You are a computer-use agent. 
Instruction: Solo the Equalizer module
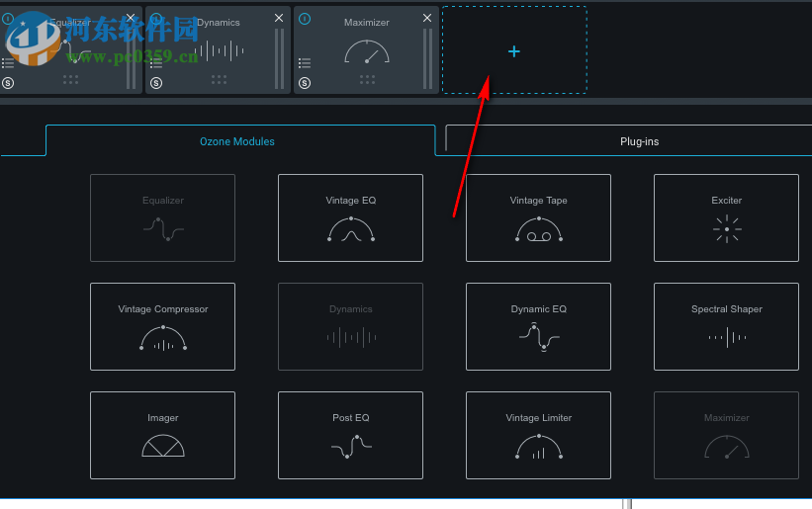click(8, 83)
